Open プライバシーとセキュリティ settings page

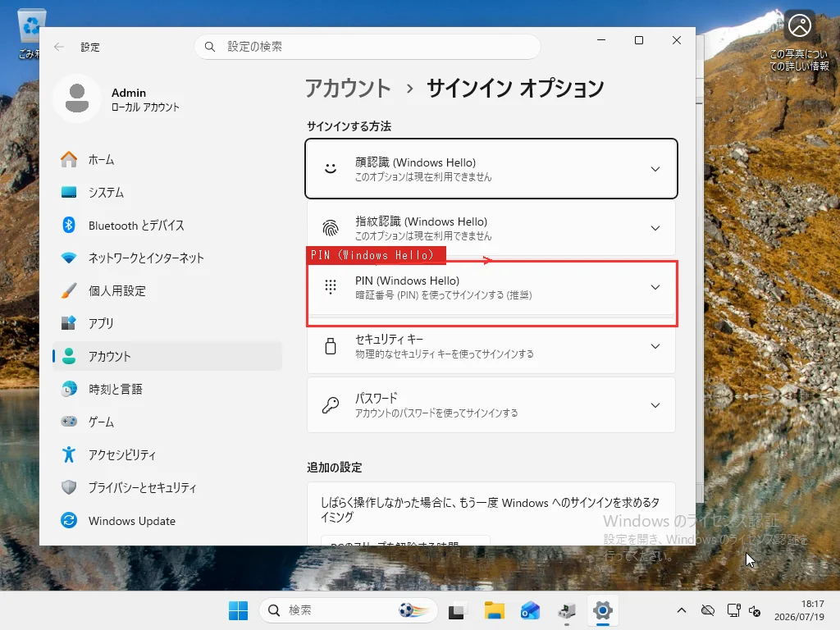click(x=167, y=487)
